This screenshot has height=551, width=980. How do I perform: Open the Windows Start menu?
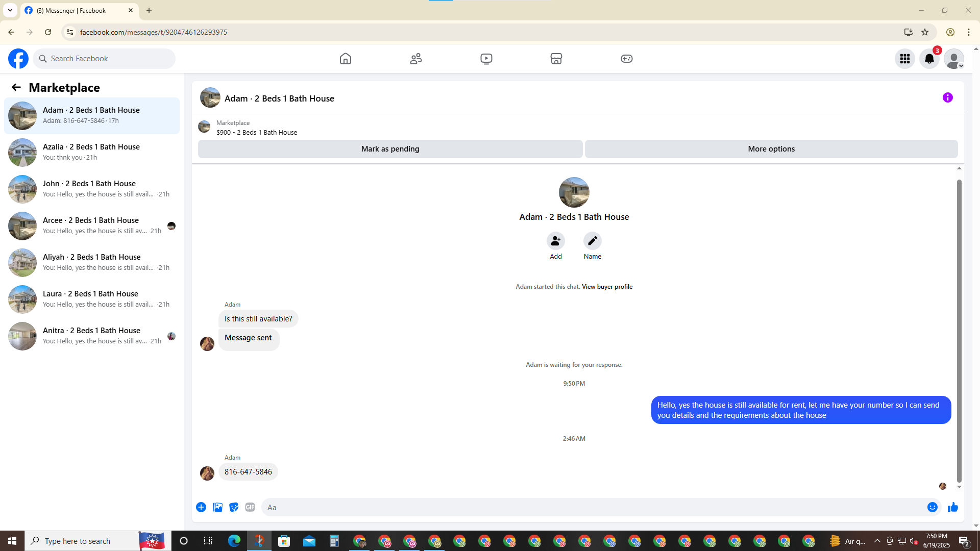click(12, 541)
